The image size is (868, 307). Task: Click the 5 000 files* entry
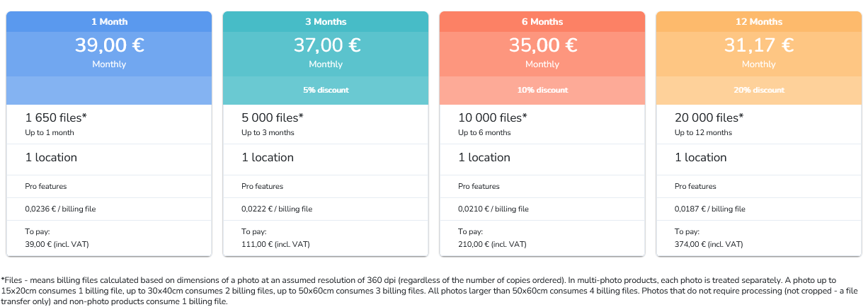pos(273,118)
